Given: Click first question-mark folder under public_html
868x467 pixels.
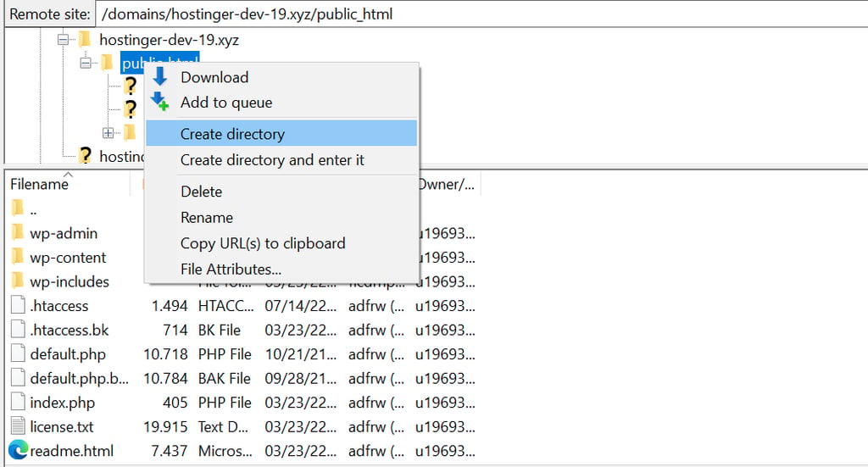Looking at the screenshot, I should pyautogui.click(x=130, y=86).
